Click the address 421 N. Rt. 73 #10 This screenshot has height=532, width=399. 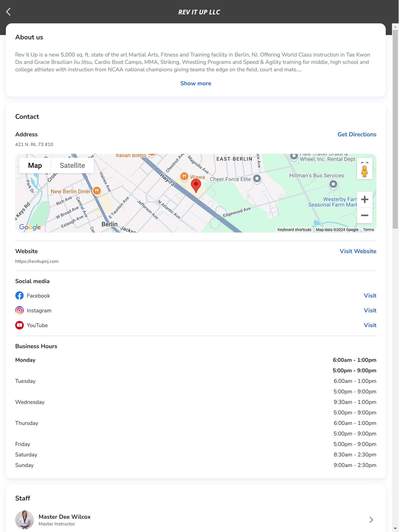coord(34,144)
